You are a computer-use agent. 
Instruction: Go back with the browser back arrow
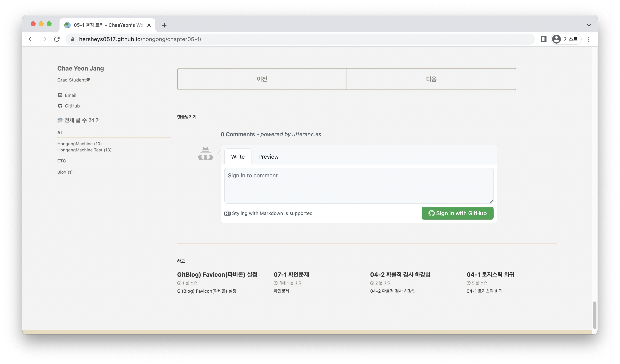[x=31, y=39]
